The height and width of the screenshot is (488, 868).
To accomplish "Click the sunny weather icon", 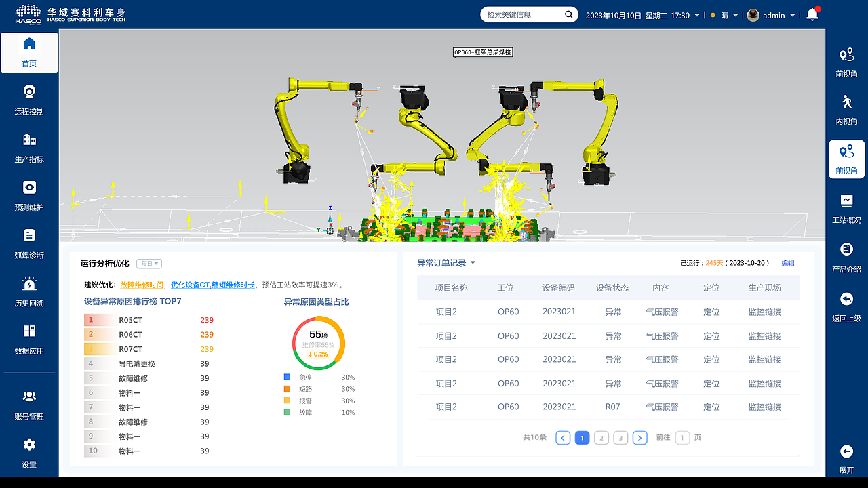I will [x=713, y=15].
